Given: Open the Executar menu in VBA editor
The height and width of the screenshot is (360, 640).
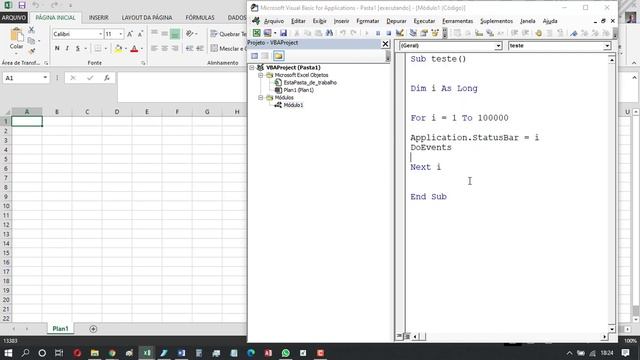Looking at the screenshot, I should pos(424,21).
